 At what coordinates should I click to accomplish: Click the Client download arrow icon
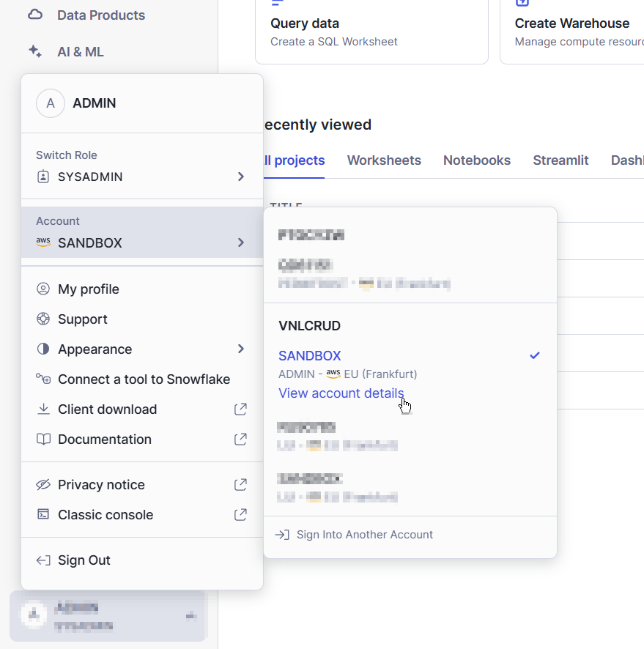point(43,409)
